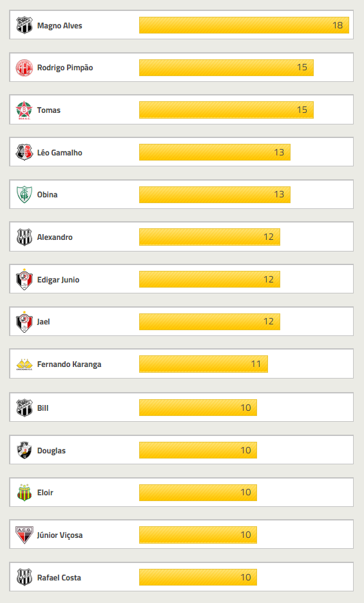Click the club crest beside Léo Gamalho

click(x=24, y=152)
